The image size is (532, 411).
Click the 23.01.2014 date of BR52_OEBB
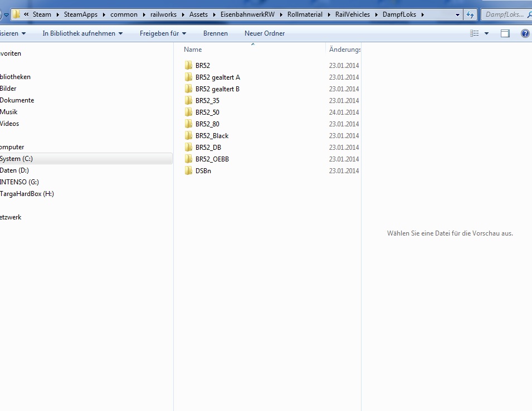click(x=344, y=159)
